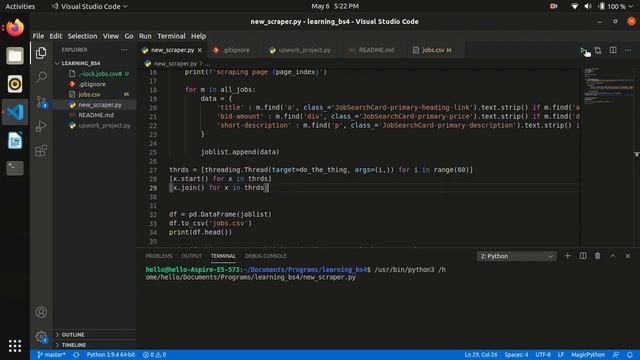Open the Accounts menu icon
Image resolution: width=640 pixels, height=360 pixels.
(x=41, y=312)
